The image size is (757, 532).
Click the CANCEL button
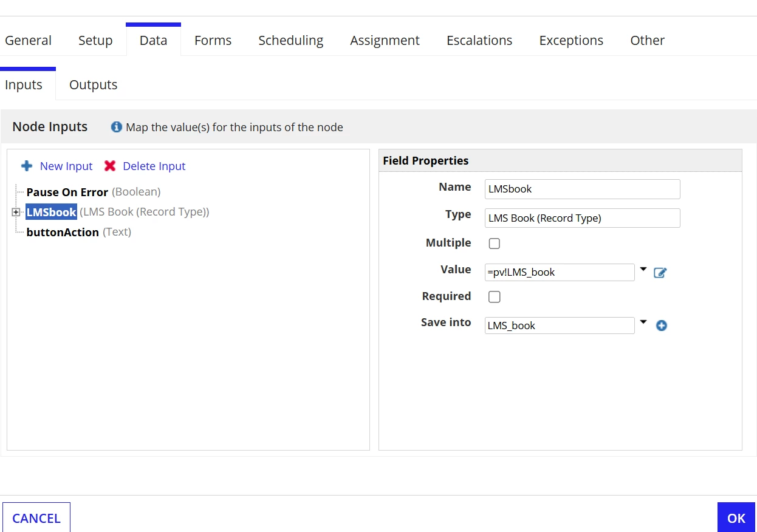click(36, 518)
